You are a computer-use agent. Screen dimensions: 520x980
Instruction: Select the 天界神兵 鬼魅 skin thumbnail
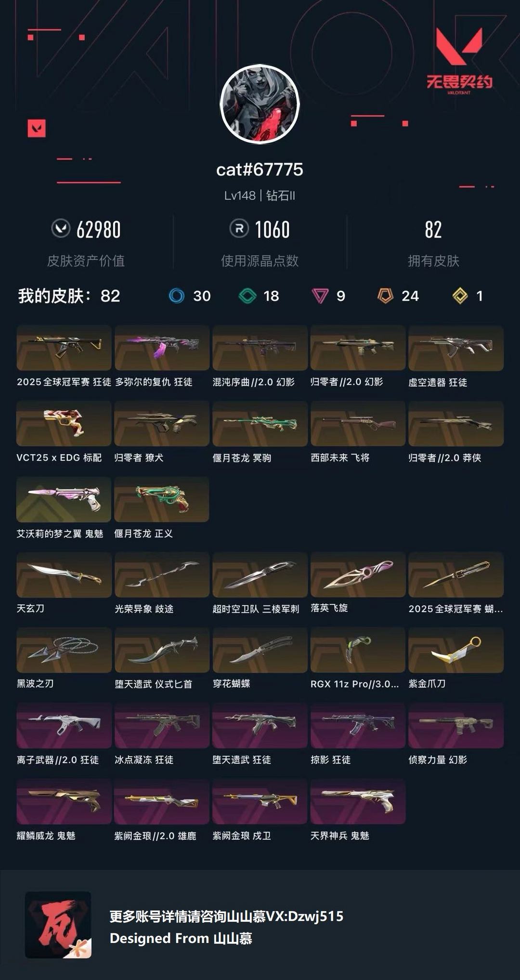pyautogui.click(x=358, y=801)
